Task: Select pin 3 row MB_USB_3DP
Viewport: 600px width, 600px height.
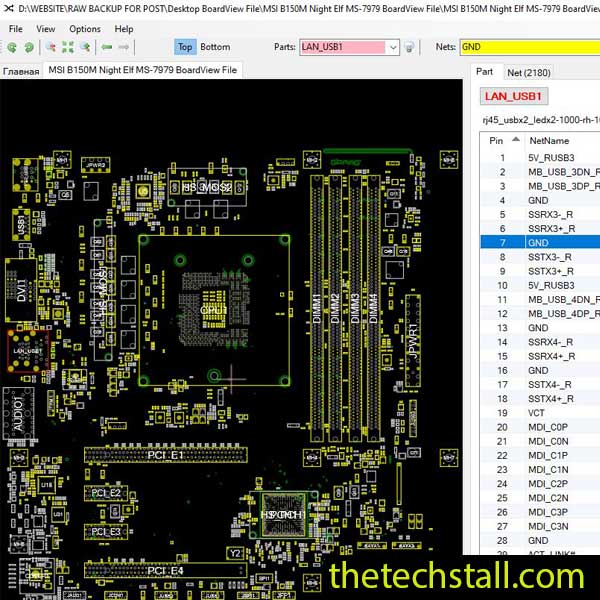Action: point(540,186)
